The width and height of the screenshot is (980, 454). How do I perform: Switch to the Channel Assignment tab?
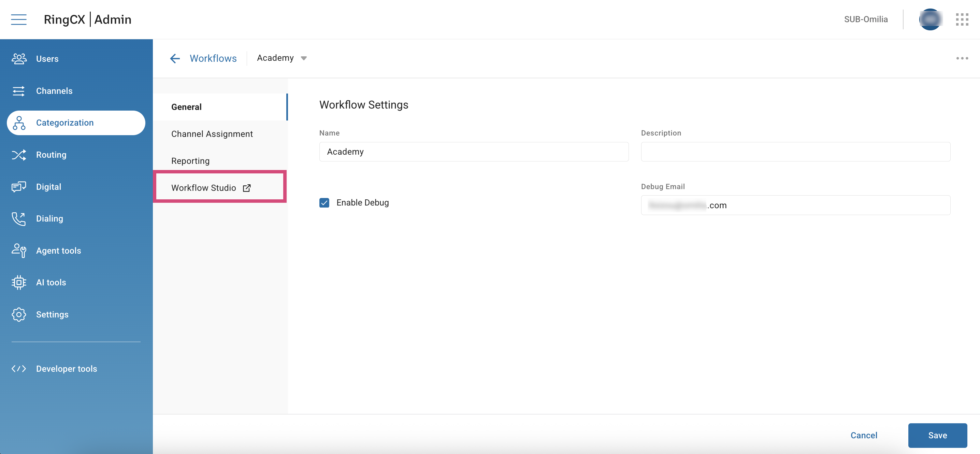212,134
